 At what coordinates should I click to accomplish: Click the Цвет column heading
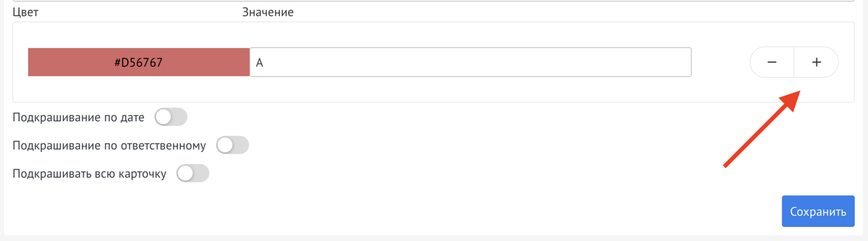pyautogui.click(x=25, y=12)
